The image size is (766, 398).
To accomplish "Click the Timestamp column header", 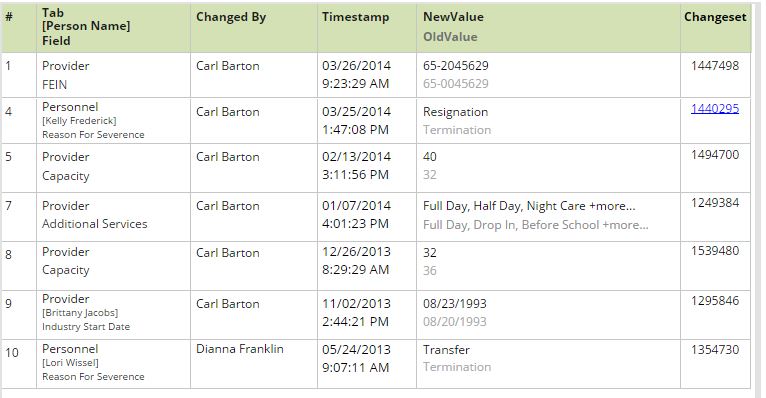I will pos(355,17).
